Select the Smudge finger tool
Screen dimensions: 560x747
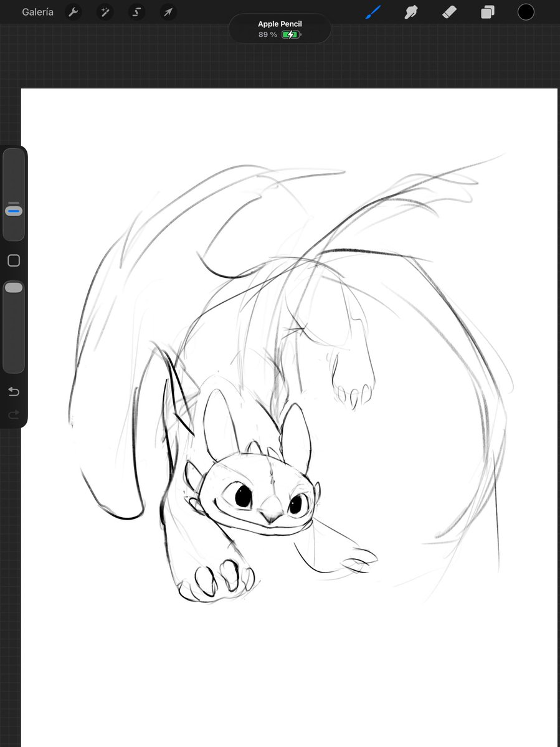(411, 12)
